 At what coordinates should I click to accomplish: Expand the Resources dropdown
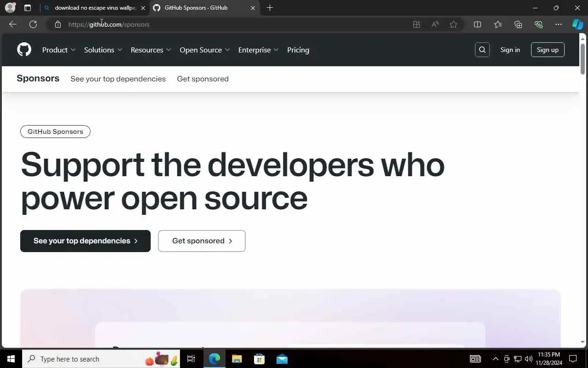coord(151,50)
